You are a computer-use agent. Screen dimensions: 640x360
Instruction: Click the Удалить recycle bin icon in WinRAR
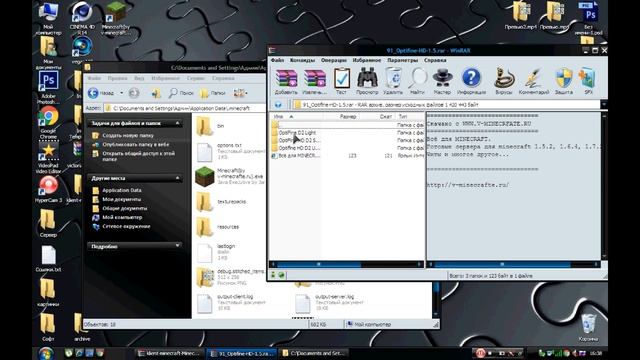click(393, 78)
